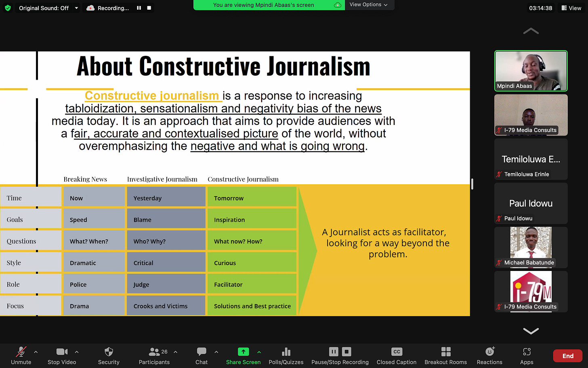Click the 'Questions' row label
Viewport: 588px width, 368px height.
[x=21, y=241]
